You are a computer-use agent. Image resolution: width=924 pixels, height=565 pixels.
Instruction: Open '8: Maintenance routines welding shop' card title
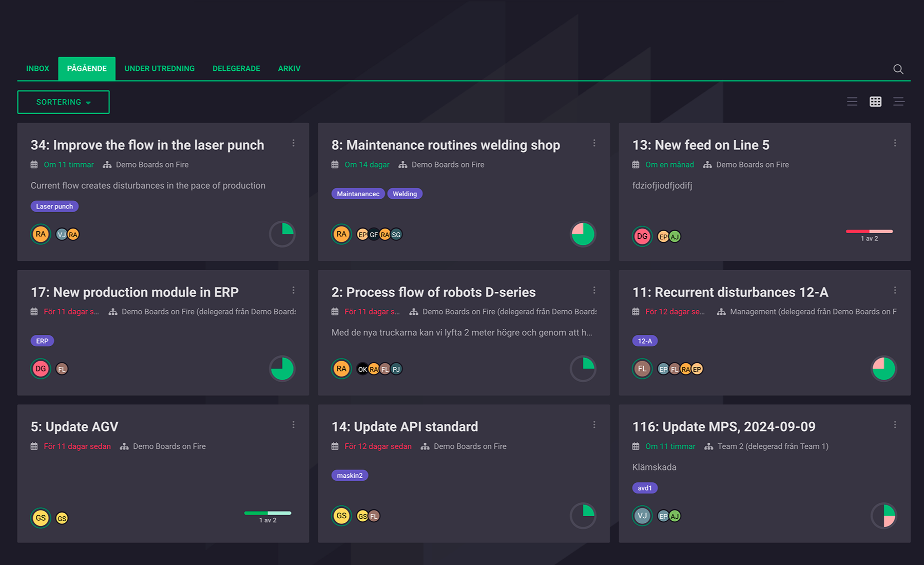pyautogui.click(x=446, y=145)
